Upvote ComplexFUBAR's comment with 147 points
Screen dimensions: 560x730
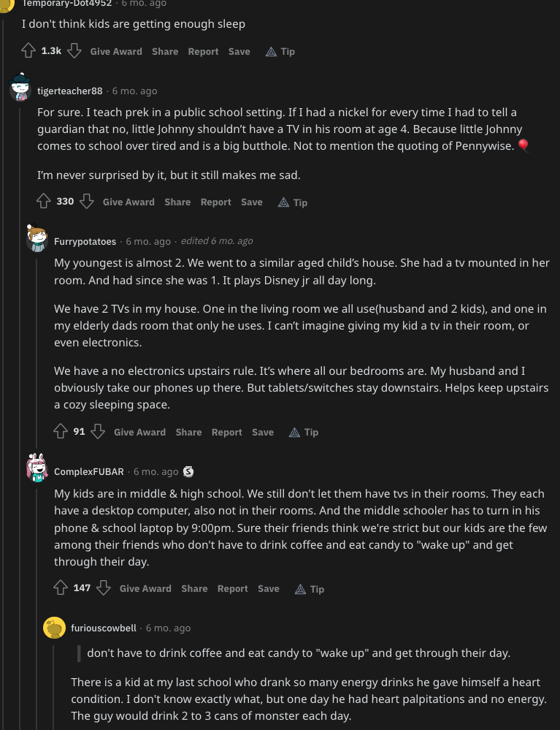tap(61, 588)
